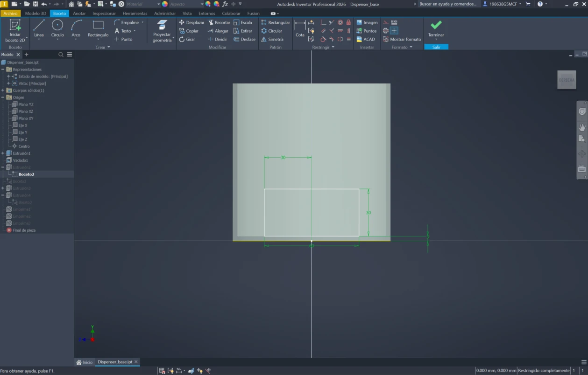Choose the Empalme fillet tool
This screenshot has height=375, width=588.
coord(127,22)
